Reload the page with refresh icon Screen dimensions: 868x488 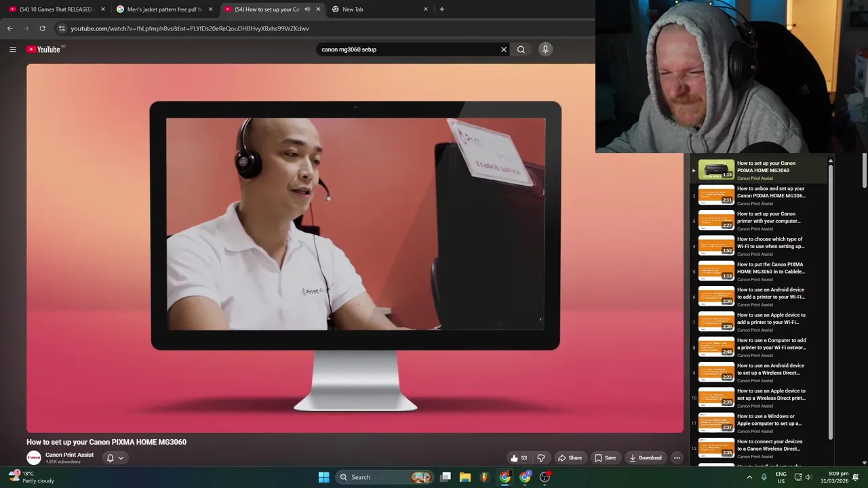[x=42, y=28]
